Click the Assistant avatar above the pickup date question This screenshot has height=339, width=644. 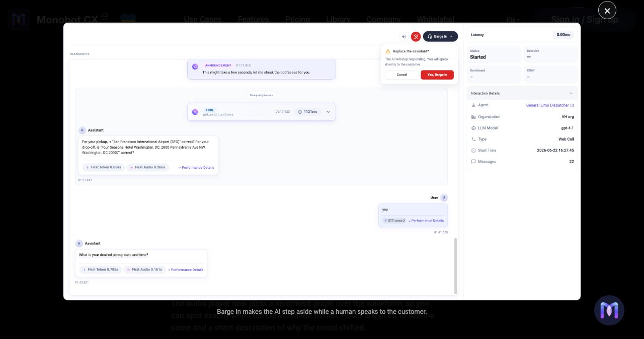(79, 243)
